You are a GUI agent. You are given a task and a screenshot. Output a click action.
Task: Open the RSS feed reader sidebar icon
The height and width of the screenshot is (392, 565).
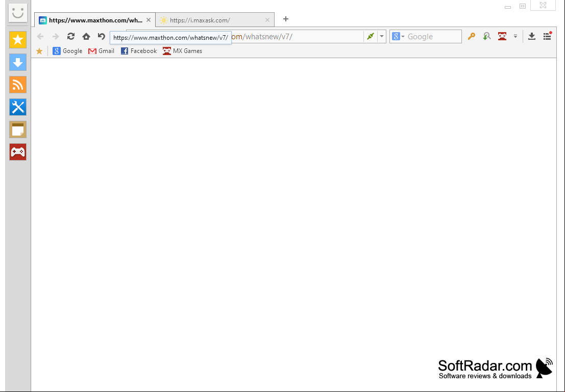coord(18,85)
